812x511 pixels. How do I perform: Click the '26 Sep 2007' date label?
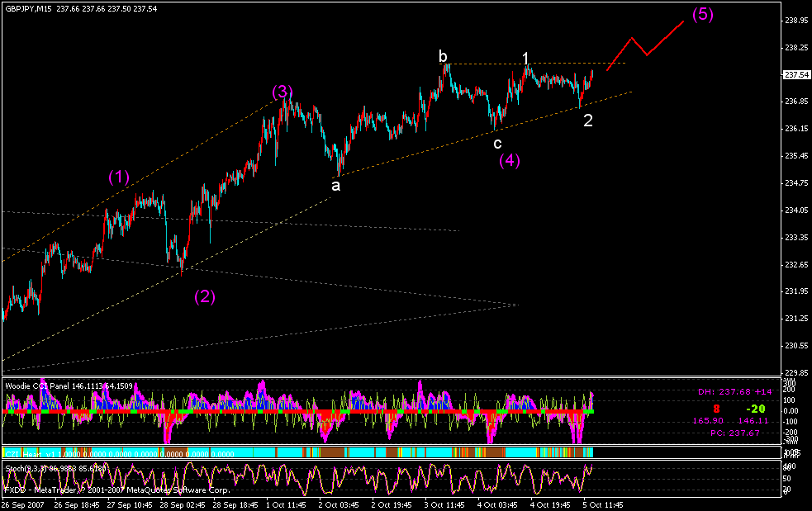coord(23,504)
